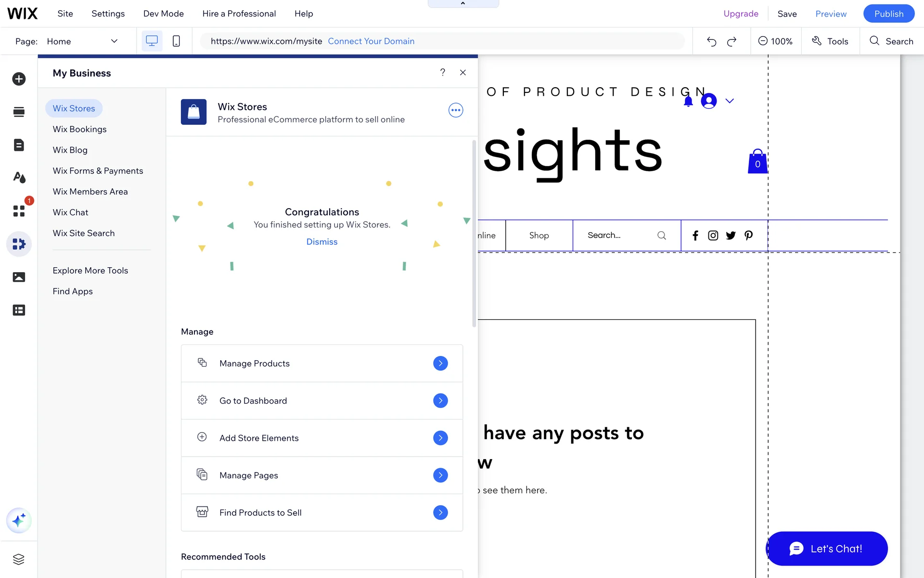924x578 pixels.
Task: Switch to desktop view
Action: point(152,41)
